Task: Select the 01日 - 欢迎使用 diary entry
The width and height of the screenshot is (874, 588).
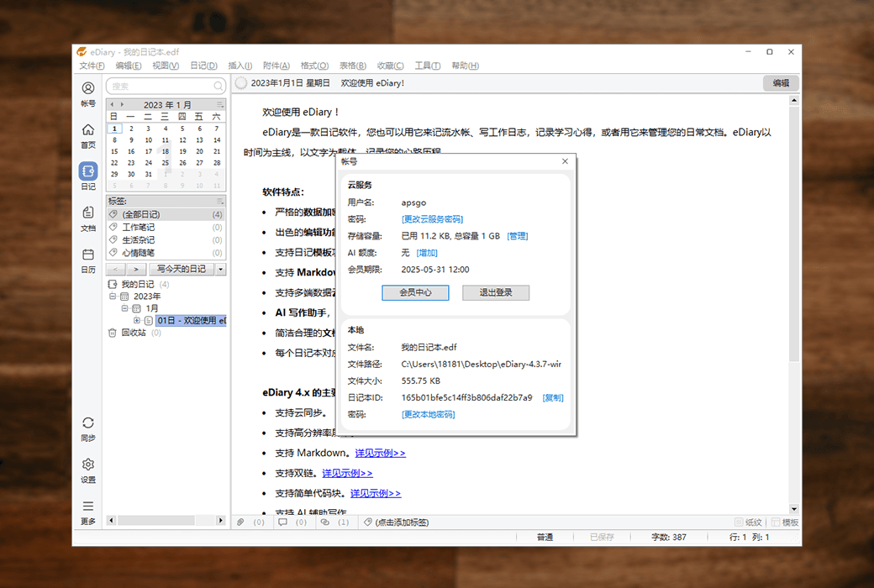Action: pyautogui.click(x=192, y=321)
